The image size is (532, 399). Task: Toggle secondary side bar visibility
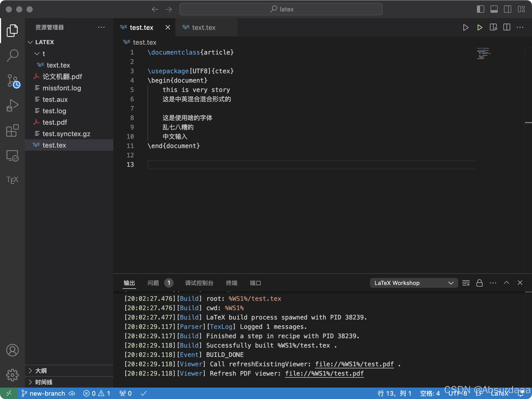pyautogui.click(x=508, y=9)
